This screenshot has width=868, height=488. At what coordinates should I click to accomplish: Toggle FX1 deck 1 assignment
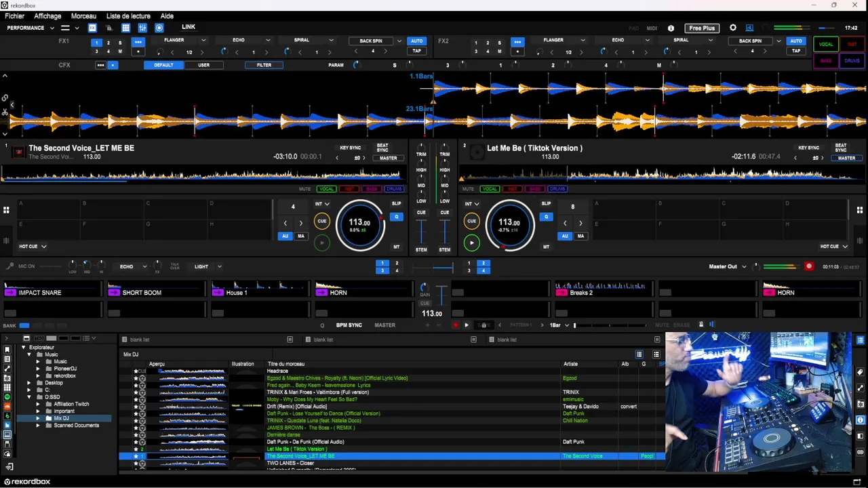(x=96, y=43)
